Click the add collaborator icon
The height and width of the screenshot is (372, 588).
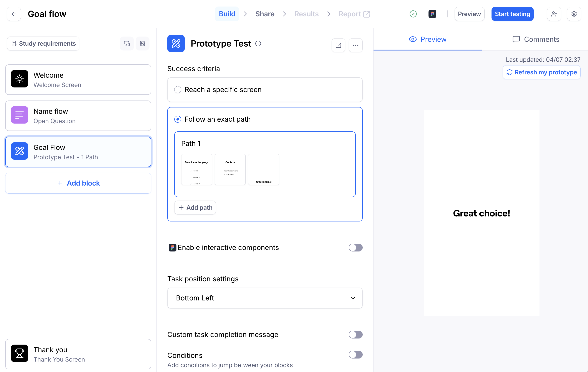pos(554,14)
